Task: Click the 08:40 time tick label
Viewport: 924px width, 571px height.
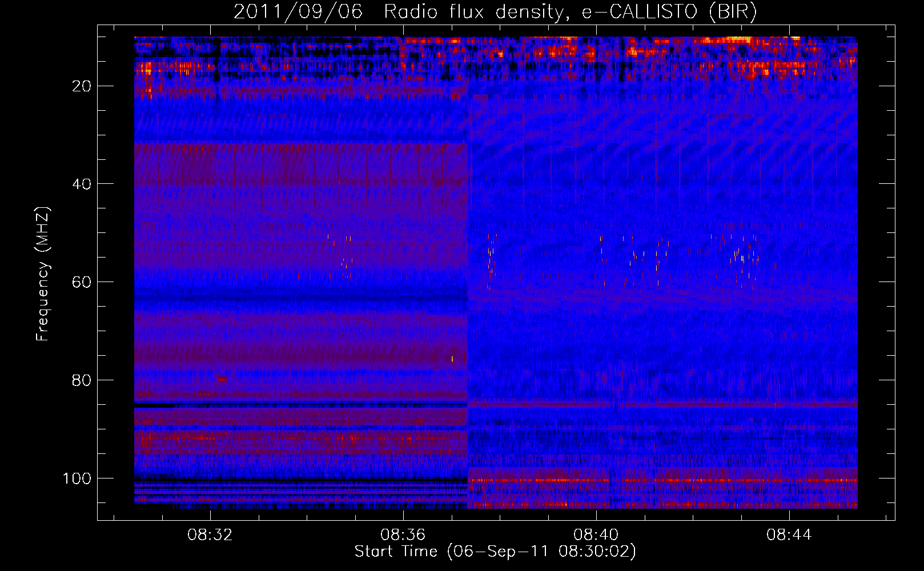Action: click(x=596, y=535)
